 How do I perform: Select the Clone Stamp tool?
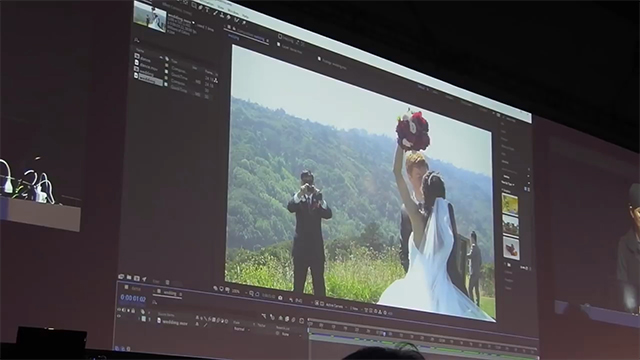pyautogui.click(x=222, y=15)
